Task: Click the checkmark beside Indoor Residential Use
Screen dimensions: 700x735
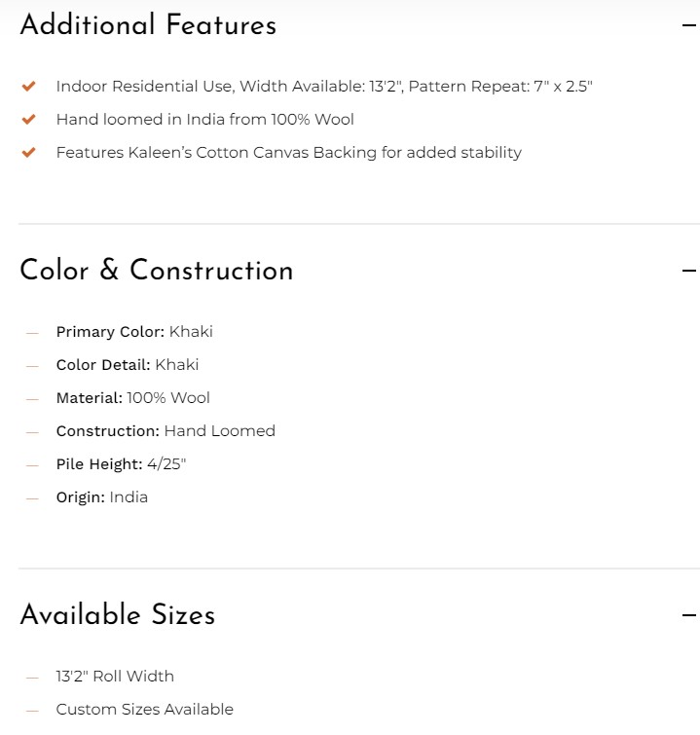Action: pos(29,87)
